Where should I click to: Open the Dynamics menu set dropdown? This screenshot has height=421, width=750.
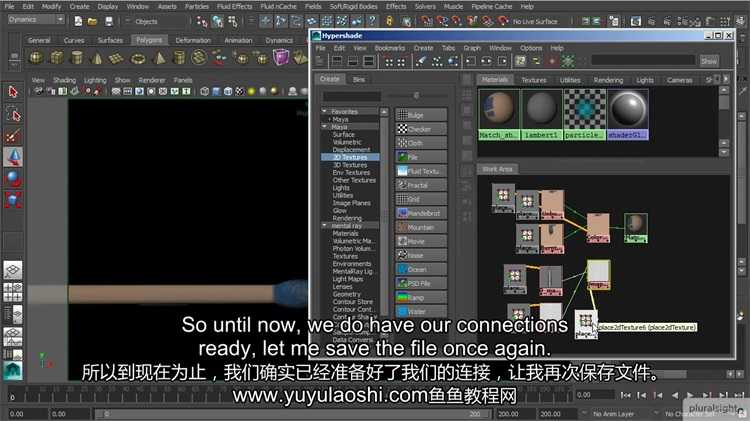coord(36,20)
